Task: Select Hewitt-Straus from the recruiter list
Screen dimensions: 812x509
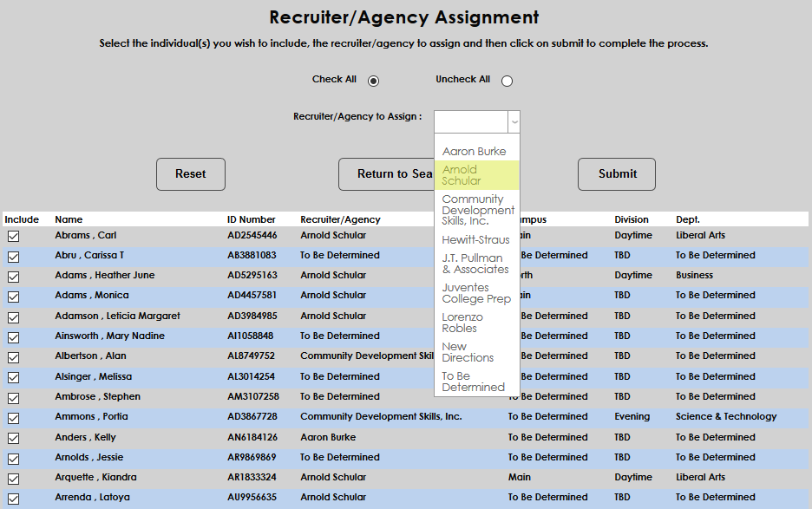Action: click(x=474, y=239)
